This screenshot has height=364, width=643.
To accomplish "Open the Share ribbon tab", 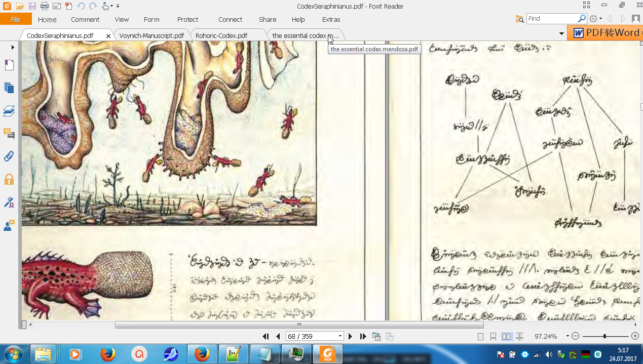I will 268,19.
